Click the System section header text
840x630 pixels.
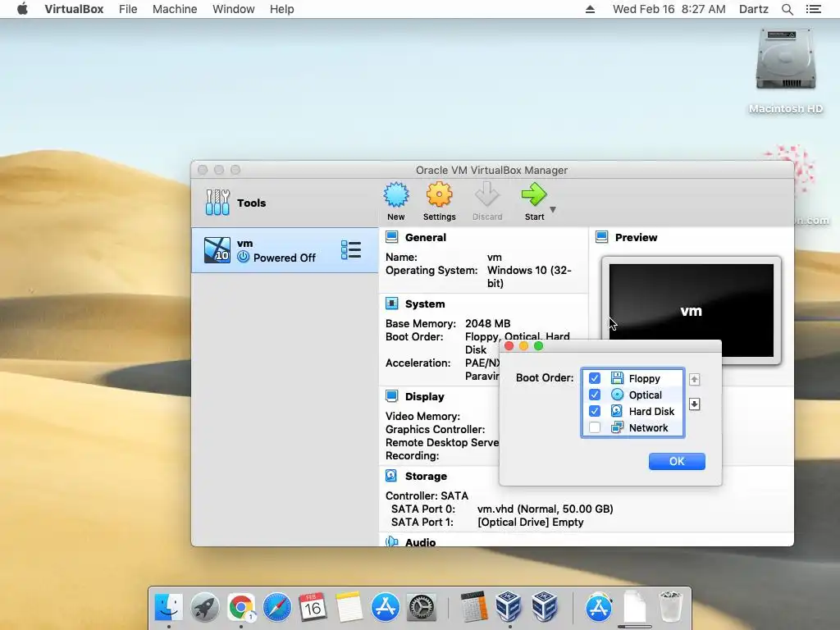[x=425, y=304]
